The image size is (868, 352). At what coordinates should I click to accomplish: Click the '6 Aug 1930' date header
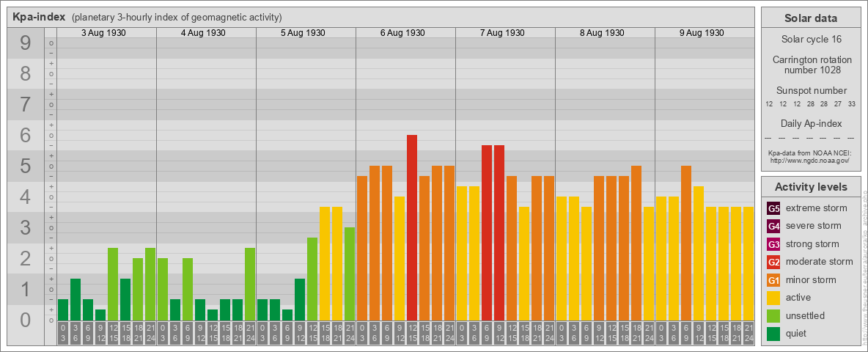[402, 33]
